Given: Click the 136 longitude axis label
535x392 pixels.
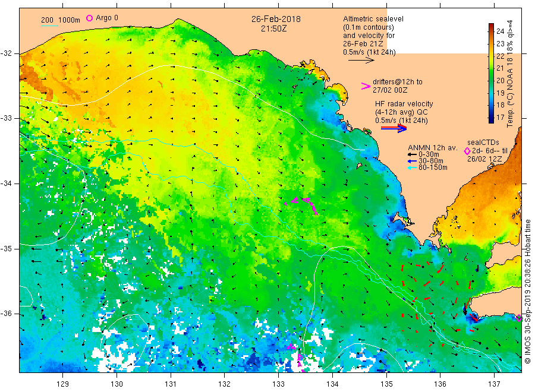Looking at the screenshot, I should [440, 384].
